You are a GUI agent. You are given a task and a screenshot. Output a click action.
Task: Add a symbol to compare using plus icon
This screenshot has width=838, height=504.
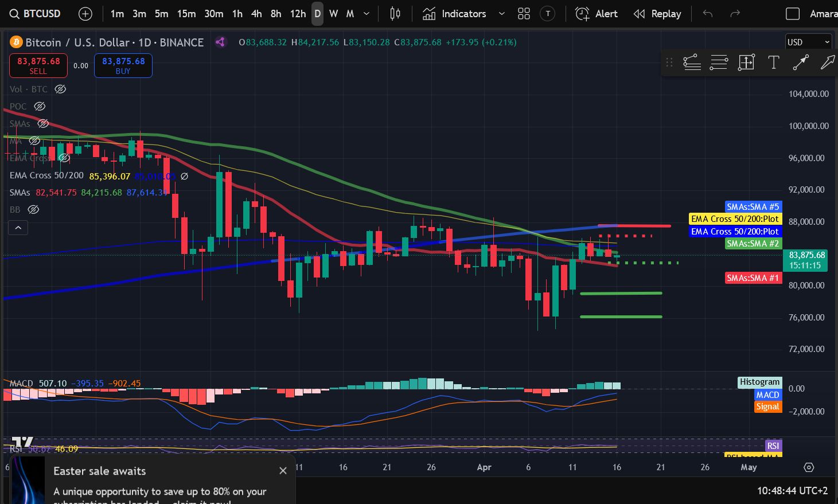pos(85,14)
